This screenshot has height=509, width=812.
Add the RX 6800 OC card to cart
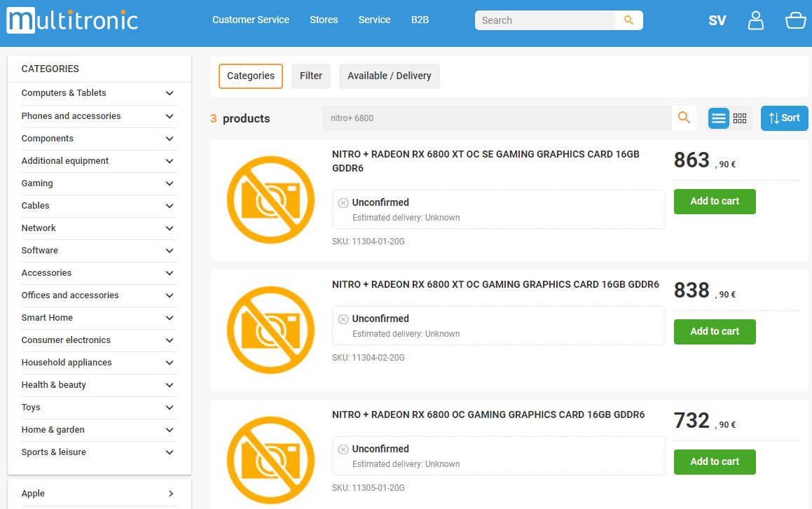tap(714, 462)
